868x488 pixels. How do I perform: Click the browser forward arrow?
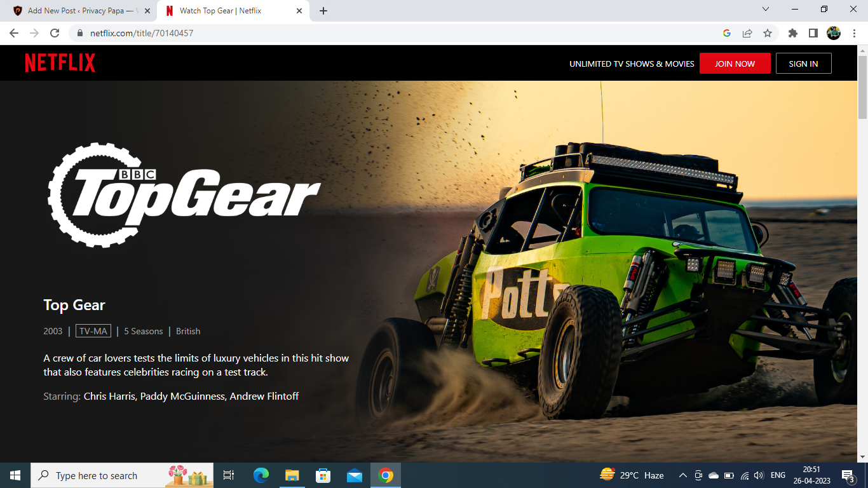click(x=34, y=33)
